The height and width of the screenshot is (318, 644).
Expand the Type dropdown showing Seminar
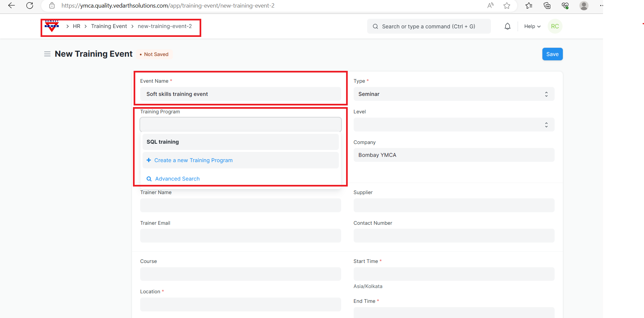(454, 94)
